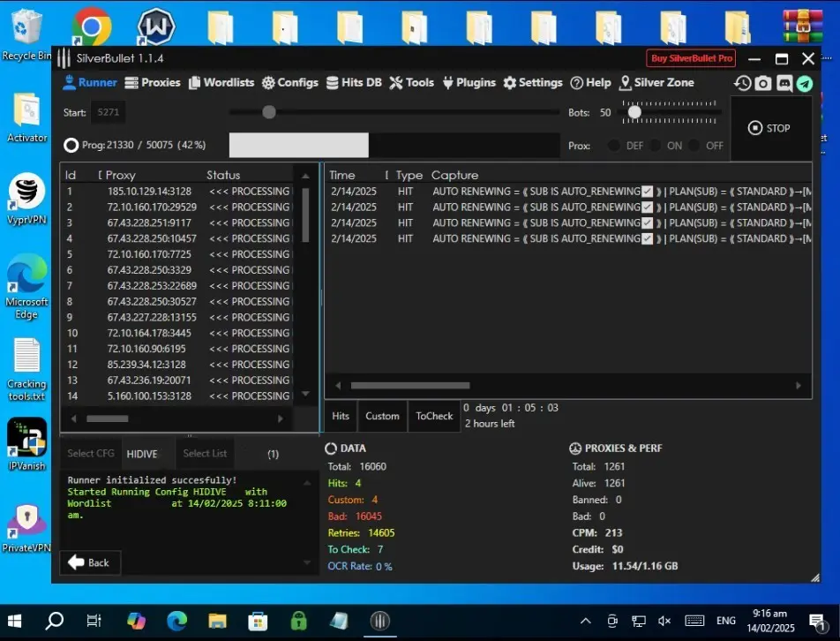Viewport: 840px width, 641px height.
Task: Open the WinRAR archive icon on desktop
Action: [802, 26]
